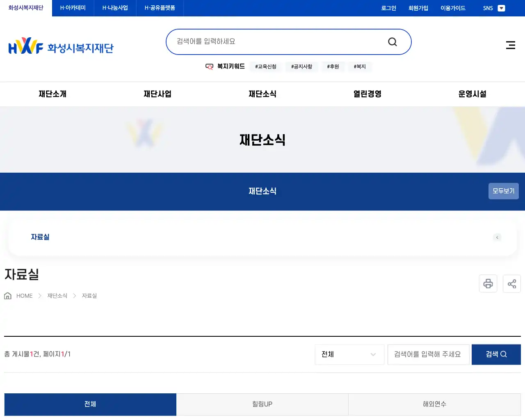The width and height of the screenshot is (525, 420).
Task: Select the 전체 category tab
Action: (90, 404)
